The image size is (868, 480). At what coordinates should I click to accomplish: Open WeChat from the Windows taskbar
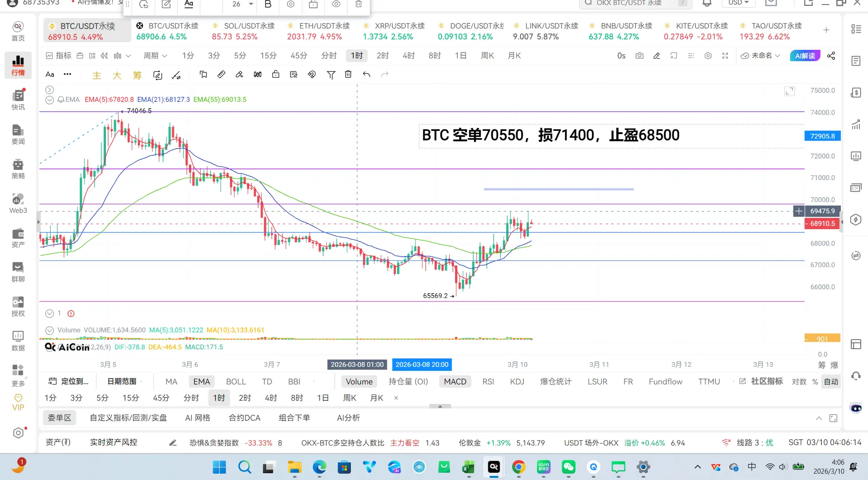(568, 467)
